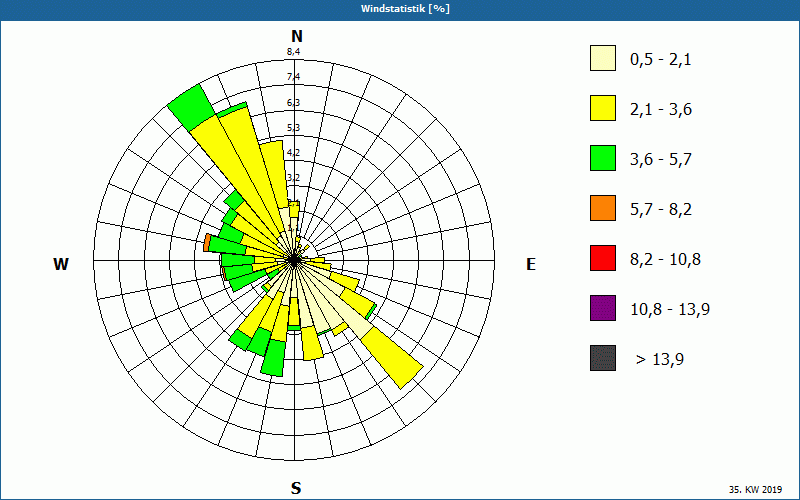Click the legend label "10,8 - 13,9"

coord(670,310)
